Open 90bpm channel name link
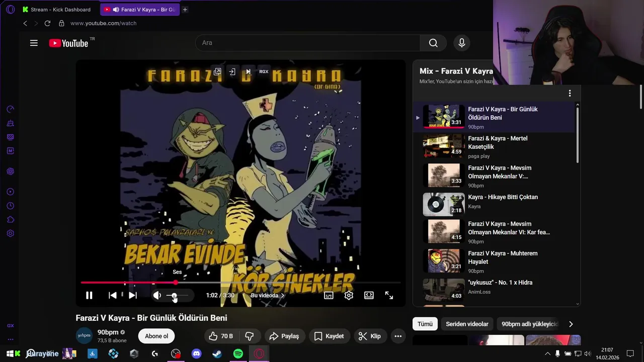The height and width of the screenshot is (362, 644). click(x=108, y=332)
